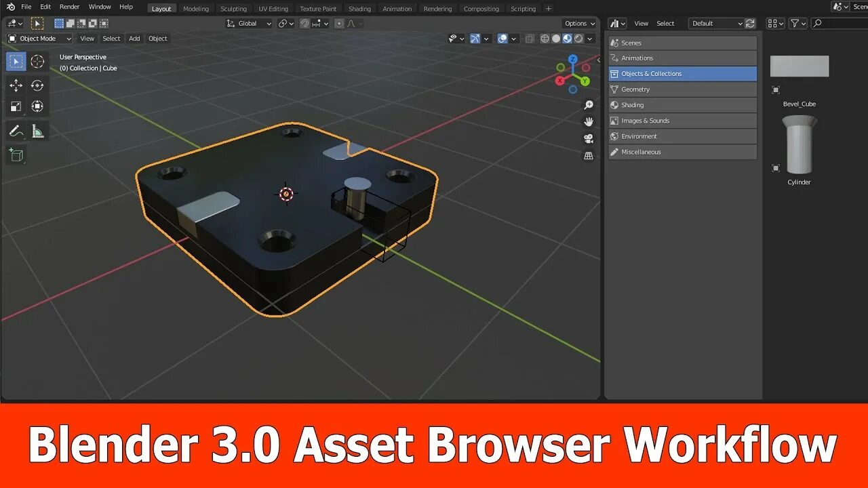868x488 pixels.
Task: Click the viewport zoom magnifier icon
Action: (x=589, y=105)
